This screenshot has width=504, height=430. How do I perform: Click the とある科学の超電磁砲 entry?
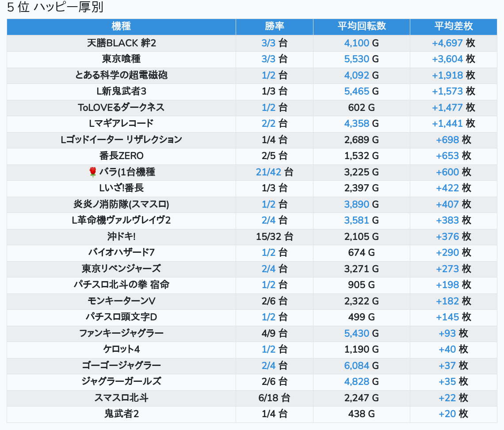pos(121,75)
